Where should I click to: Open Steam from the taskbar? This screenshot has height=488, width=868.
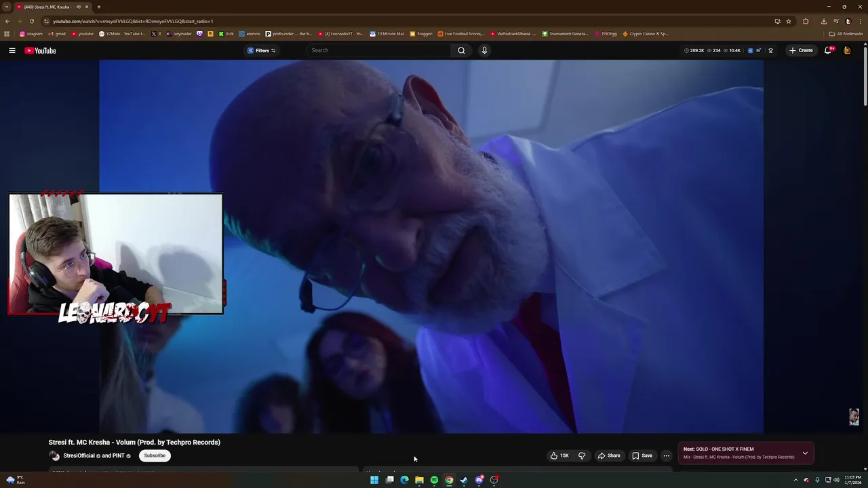(x=464, y=480)
